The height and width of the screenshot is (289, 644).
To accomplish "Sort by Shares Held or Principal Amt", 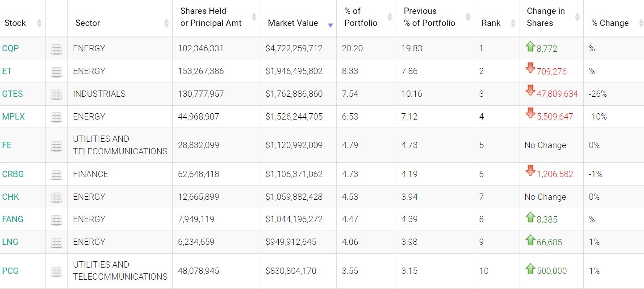I will coord(211,17).
